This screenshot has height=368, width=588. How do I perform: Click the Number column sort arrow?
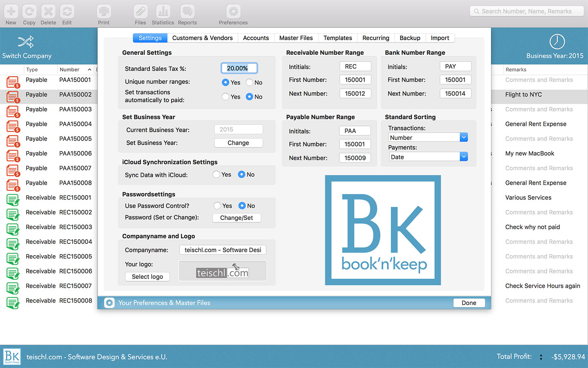89,70
